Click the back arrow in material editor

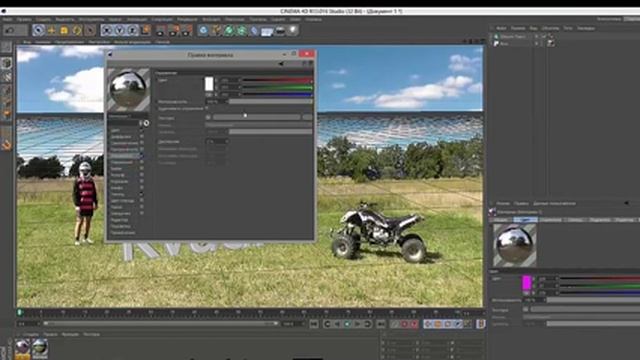[x=281, y=64]
